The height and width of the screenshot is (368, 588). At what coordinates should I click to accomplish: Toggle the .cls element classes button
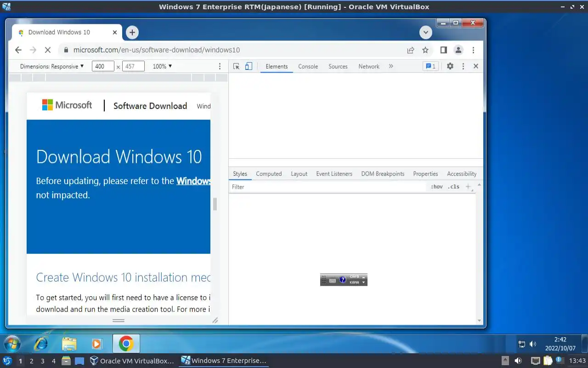click(454, 187)
